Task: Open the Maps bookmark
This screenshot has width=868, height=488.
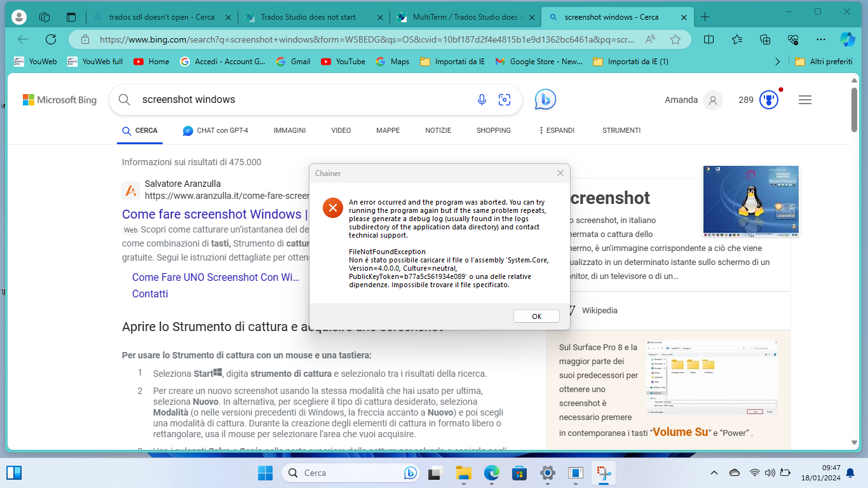Action: click(393, 62)
